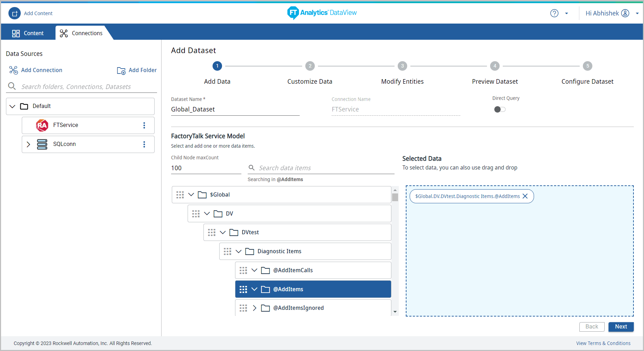Click the Add Folder link text

(x=143, y=70)
